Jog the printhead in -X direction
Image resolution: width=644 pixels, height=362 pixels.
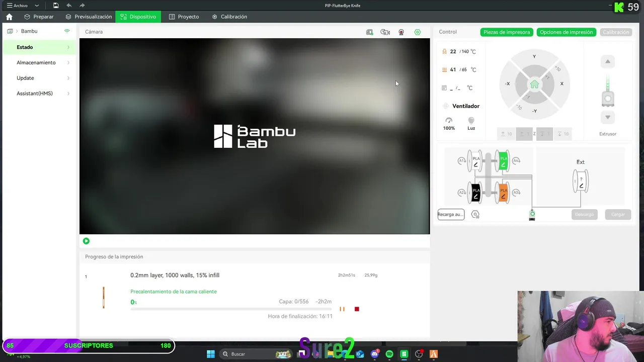[507, 84]
